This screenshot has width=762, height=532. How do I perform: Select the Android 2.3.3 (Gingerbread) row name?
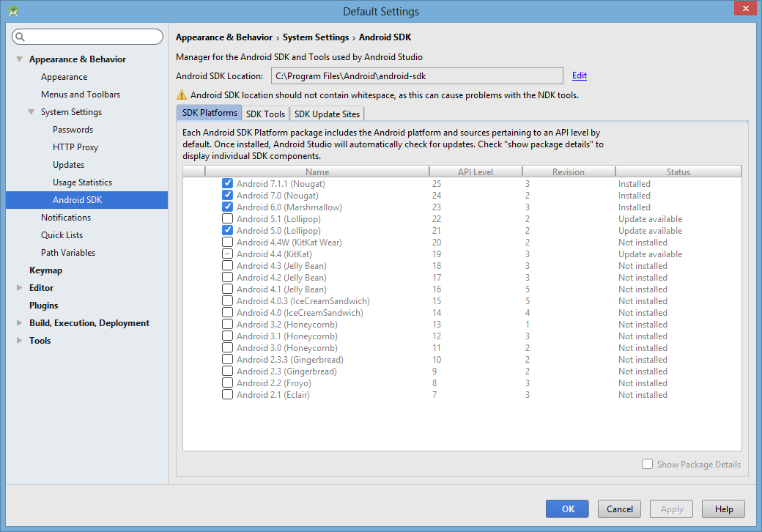[289, 360]
